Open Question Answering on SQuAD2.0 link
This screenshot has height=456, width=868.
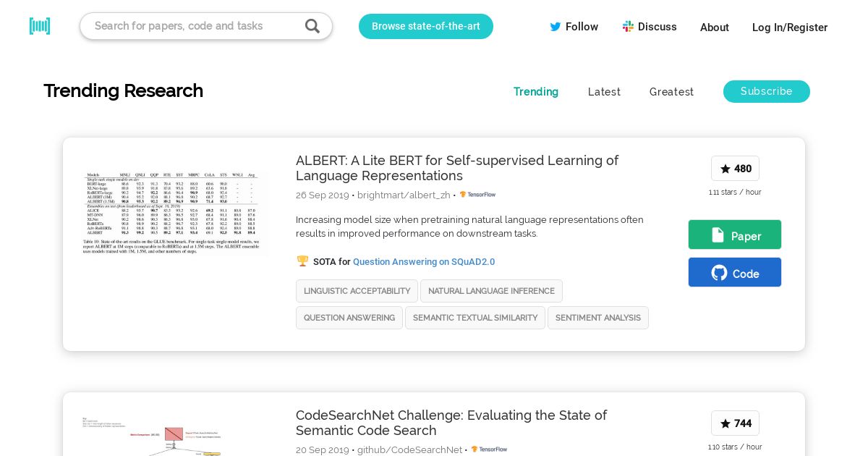point(424,262)
